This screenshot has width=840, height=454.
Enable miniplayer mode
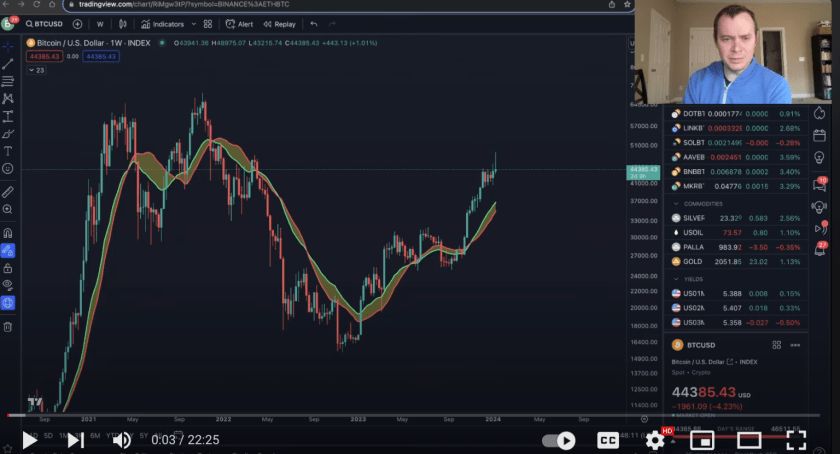coord(702,440)
